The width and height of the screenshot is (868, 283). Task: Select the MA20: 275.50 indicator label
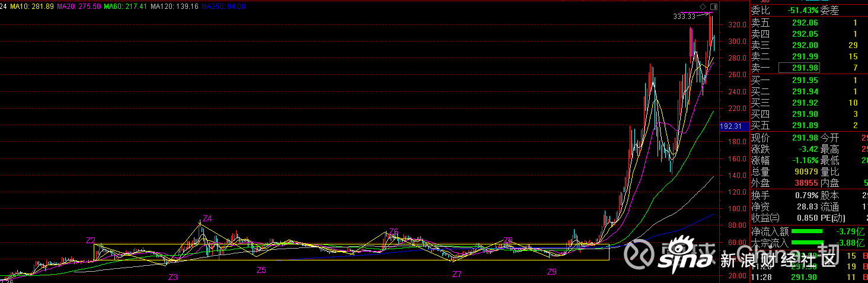[x=79, y=6]
